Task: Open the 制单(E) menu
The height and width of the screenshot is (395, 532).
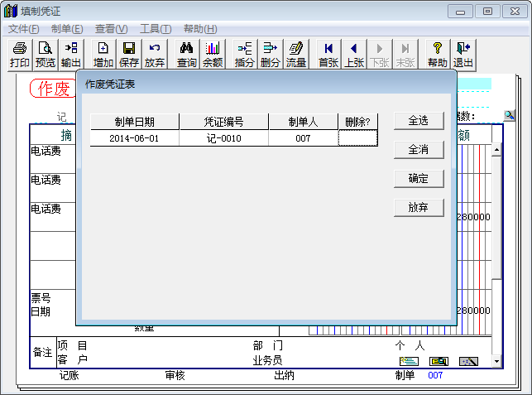Action: [x=67, y=29]
